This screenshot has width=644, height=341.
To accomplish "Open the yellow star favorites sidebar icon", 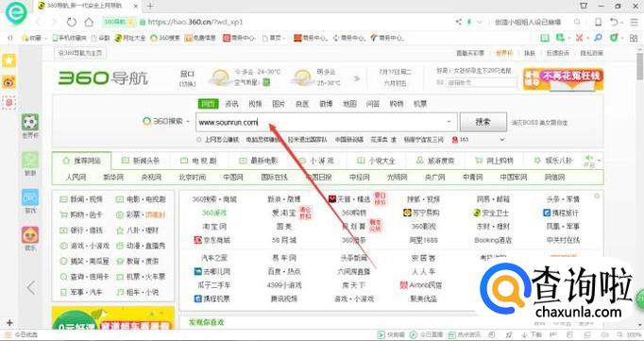I will coord(9,60).
